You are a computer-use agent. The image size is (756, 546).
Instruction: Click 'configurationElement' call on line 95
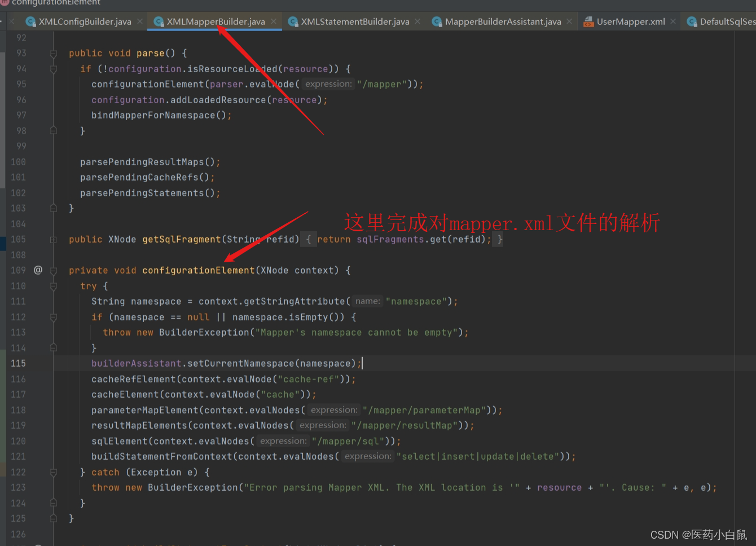pyautogui.click(x=148, y=84)
